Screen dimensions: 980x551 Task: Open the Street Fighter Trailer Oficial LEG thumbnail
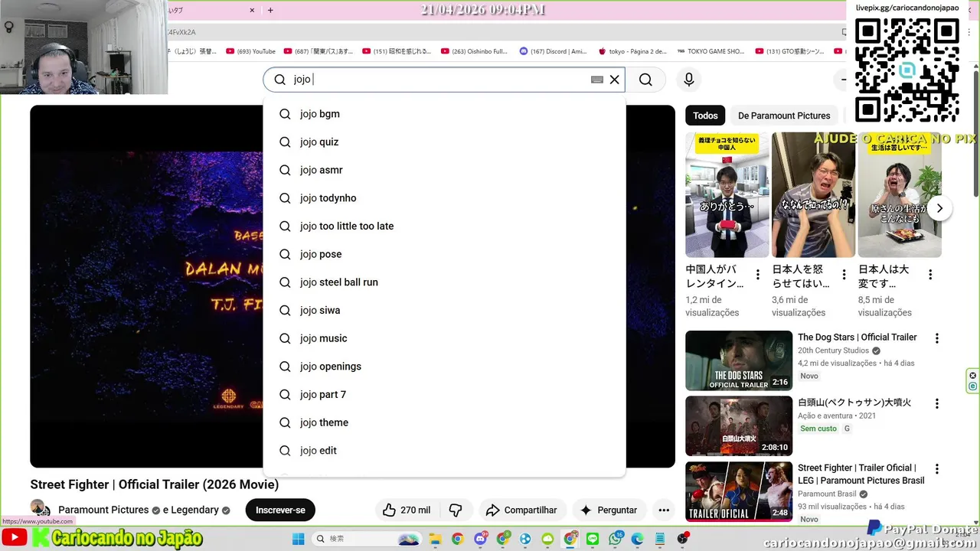739,491
